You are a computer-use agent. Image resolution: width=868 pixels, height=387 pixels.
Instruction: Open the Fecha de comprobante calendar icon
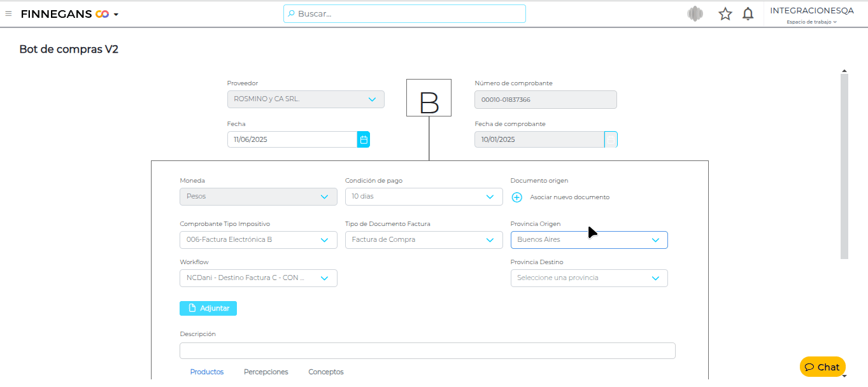click(x=611, y=139)
